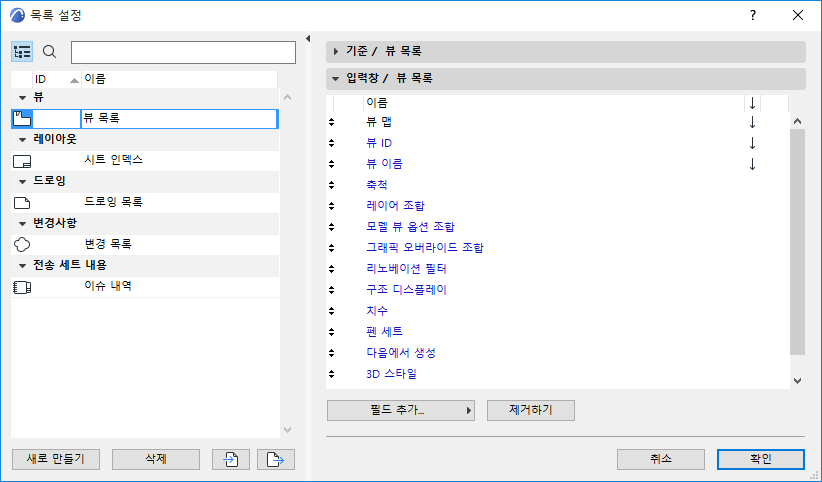
Task: Select the 드로잉 목록 drawing icon
Action: pyautogui.click(x=22, y=203)
